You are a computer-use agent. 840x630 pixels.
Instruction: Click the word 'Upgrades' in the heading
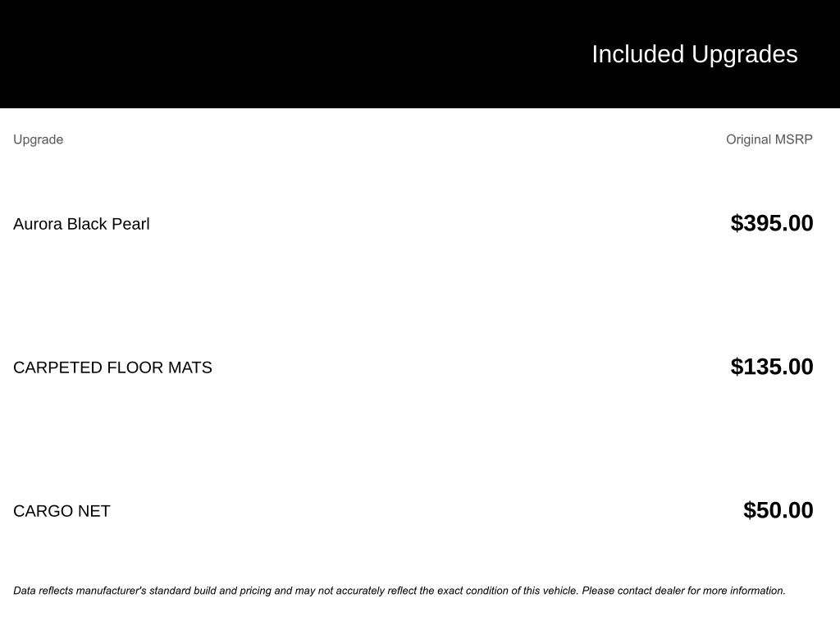pos(744,54)
